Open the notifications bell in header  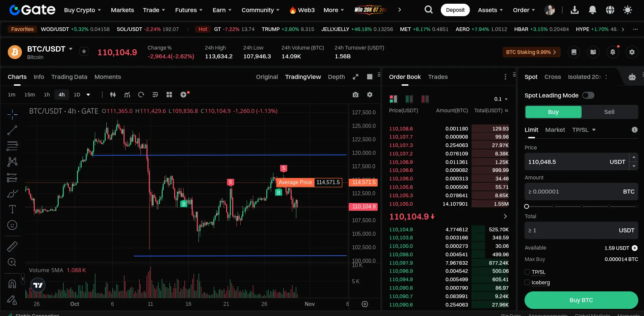click(592, 10)
